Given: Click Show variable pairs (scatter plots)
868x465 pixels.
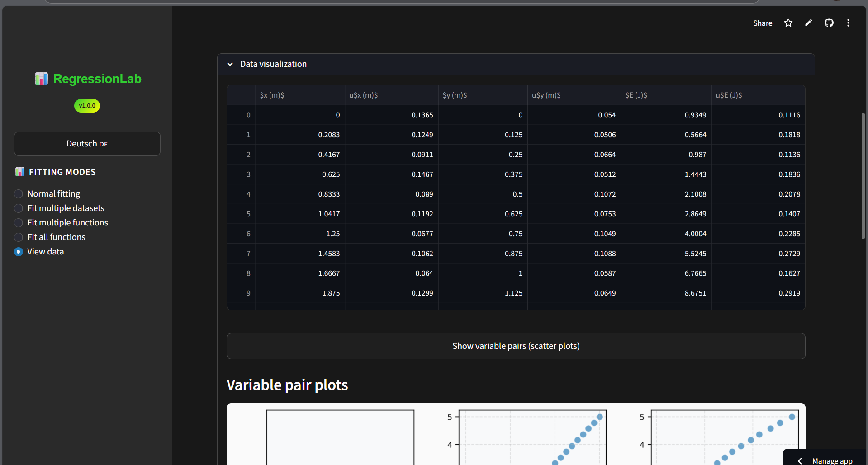Looking at the screenshot, I should click(516, 346).
